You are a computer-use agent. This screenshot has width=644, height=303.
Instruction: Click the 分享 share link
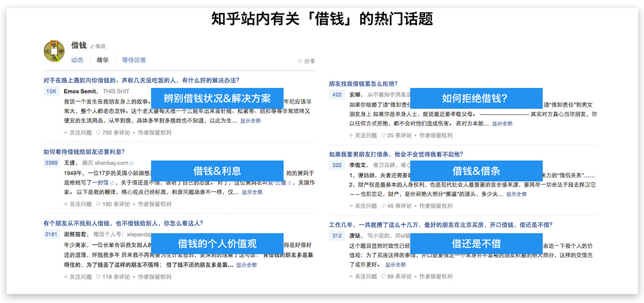pos(306,61)
